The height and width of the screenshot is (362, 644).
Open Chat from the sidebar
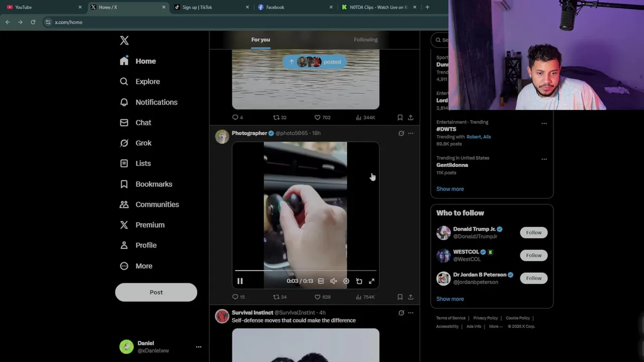[x=135, y=123]
